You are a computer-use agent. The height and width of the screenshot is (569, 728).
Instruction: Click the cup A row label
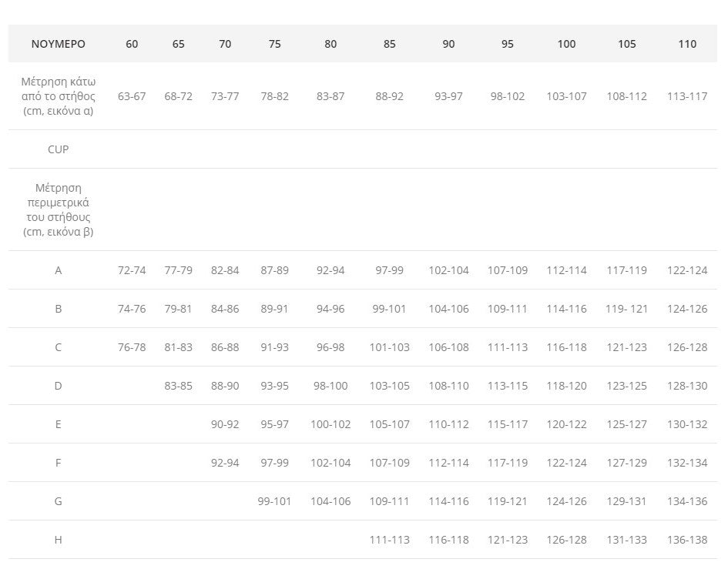[x=59, y=270]
